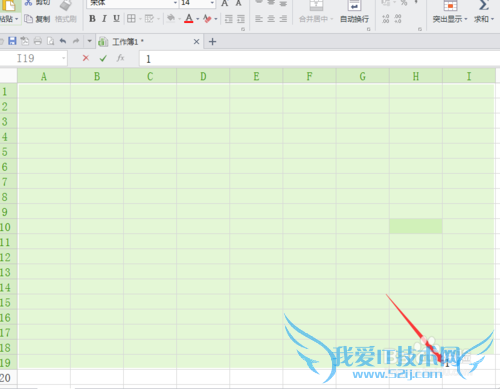Screen dimensions: 500x389
Task: Open the clear formatting dropdown arrow
Action: [216, 19]
